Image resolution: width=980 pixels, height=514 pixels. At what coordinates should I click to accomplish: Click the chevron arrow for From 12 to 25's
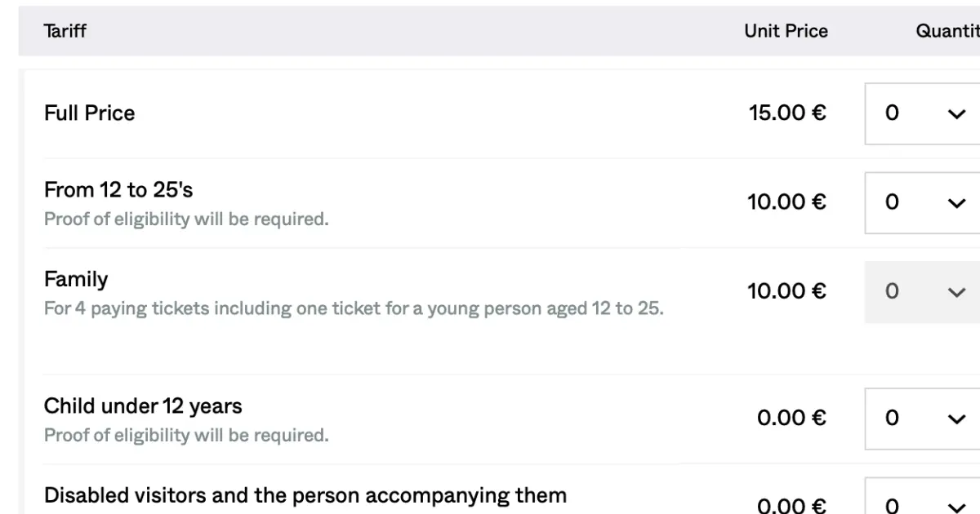point(956,203)
